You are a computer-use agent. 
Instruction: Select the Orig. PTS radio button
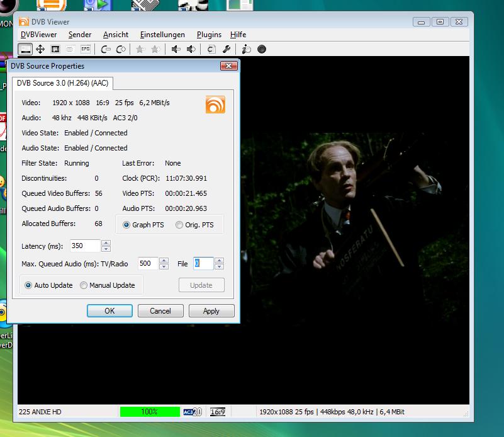coord(179,225)
